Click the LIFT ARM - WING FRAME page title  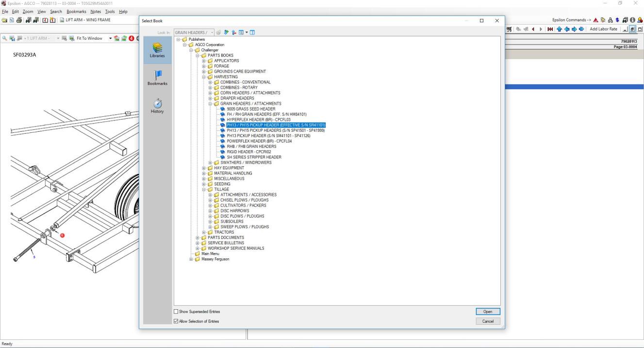click(x=88, y=20)
